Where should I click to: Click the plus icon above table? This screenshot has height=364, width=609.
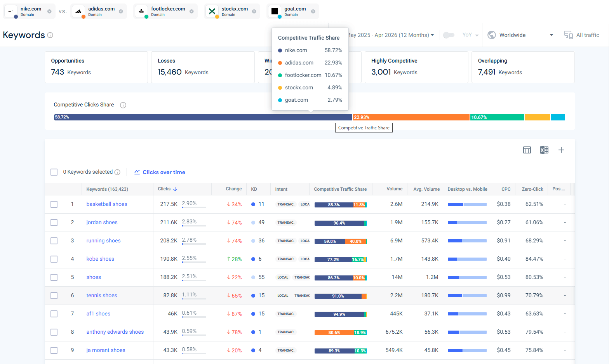click(x=561, y=150)
